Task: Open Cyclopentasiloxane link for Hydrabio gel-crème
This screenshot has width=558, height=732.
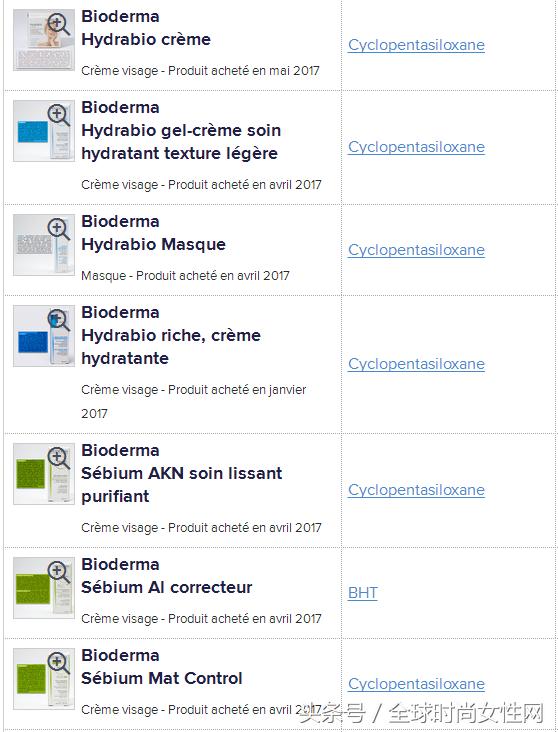Action: (x=416, y=147)
